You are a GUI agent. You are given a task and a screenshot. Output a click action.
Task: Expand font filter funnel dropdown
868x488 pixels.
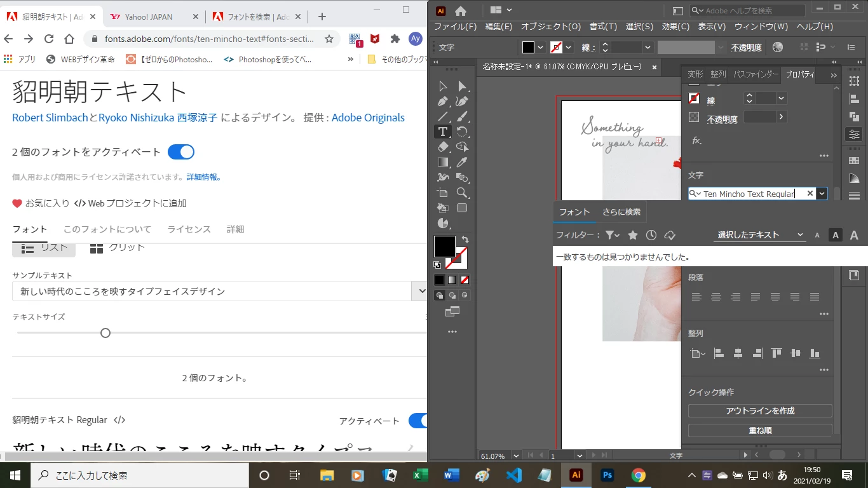(x=613, y=235)
